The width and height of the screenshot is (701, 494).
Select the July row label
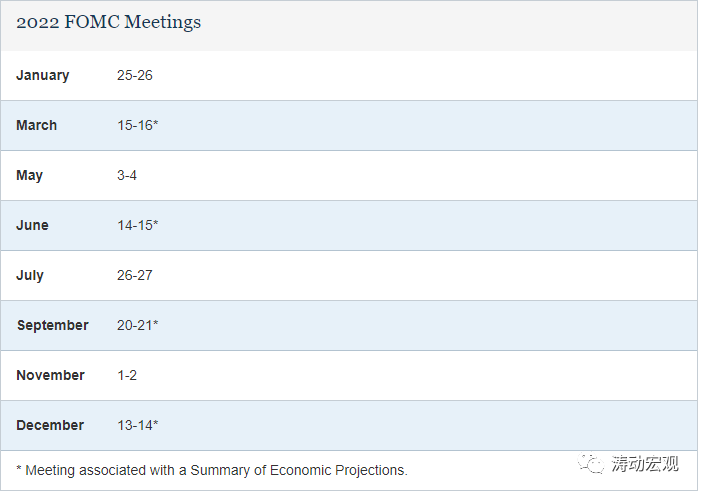[30, 275]
